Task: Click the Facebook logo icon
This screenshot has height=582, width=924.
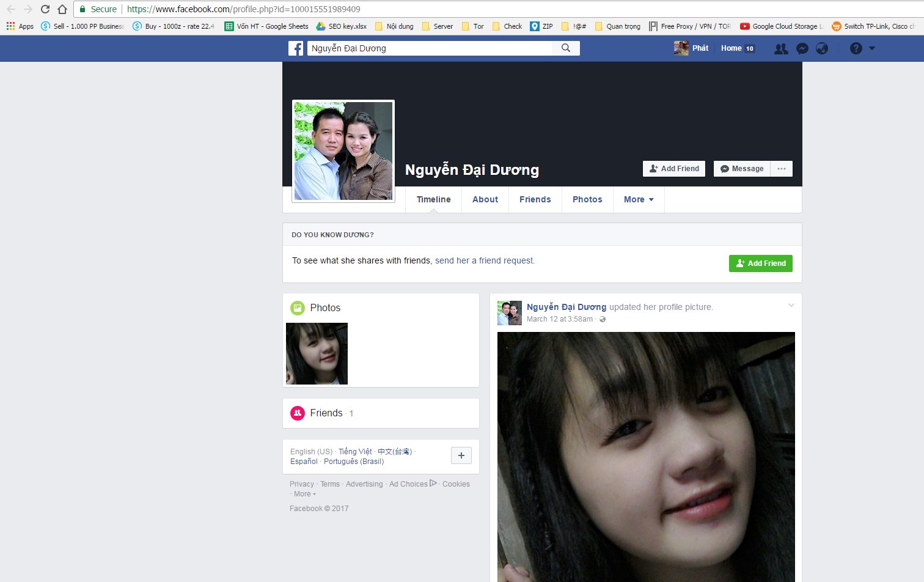Action: [x=296, y=48]
